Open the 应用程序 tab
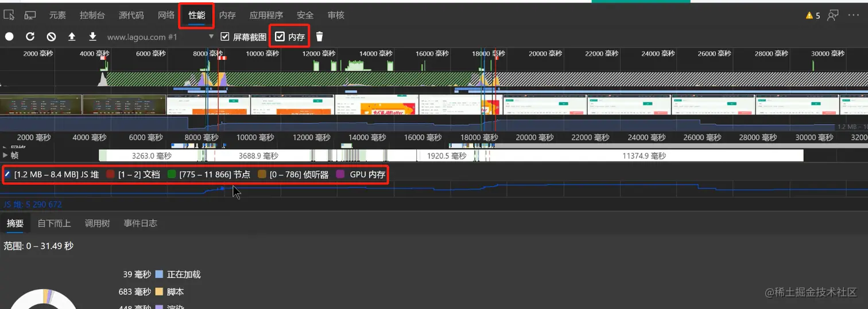The height and width of the screenshot is (309, 868). pos(266,16)
